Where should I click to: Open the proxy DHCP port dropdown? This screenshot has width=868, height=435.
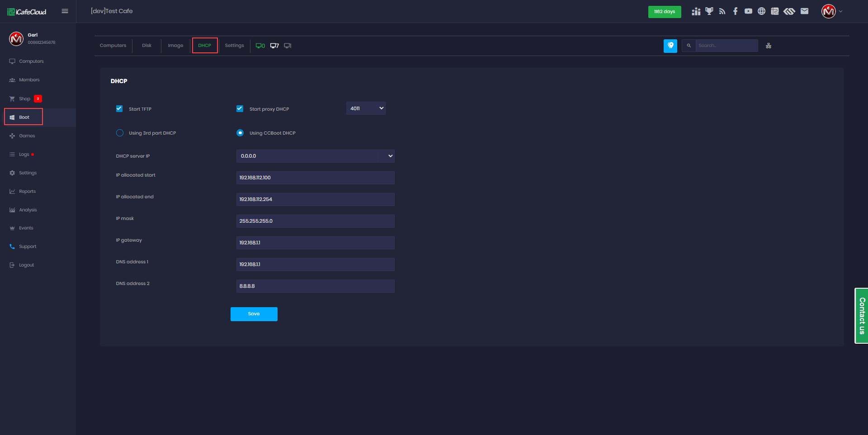[366, 108]
